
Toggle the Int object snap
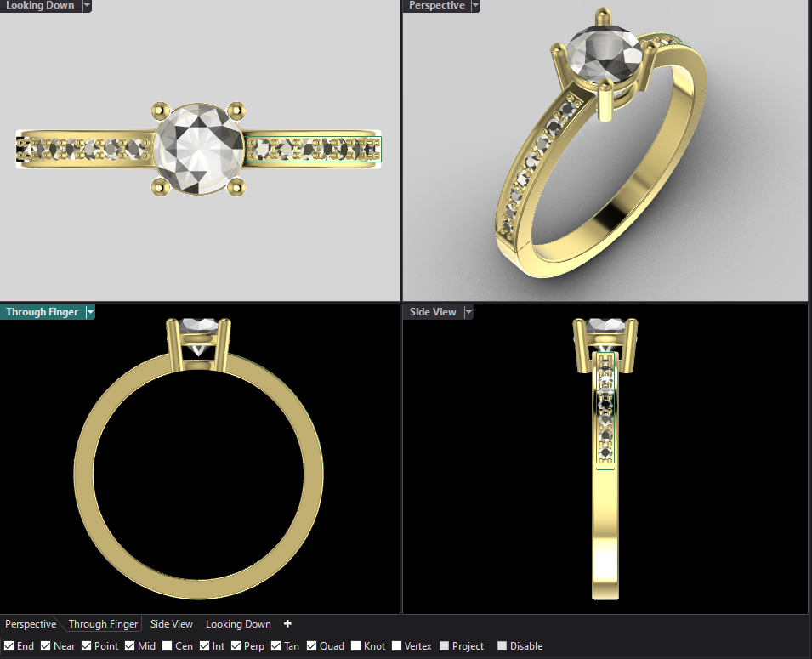click(205, 646)
